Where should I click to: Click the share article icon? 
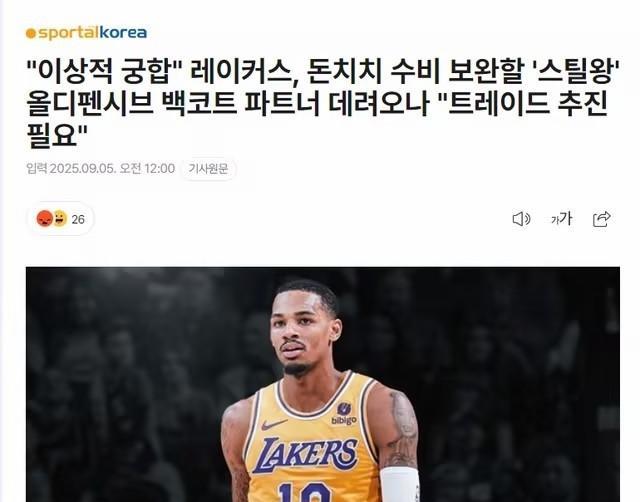602,219
